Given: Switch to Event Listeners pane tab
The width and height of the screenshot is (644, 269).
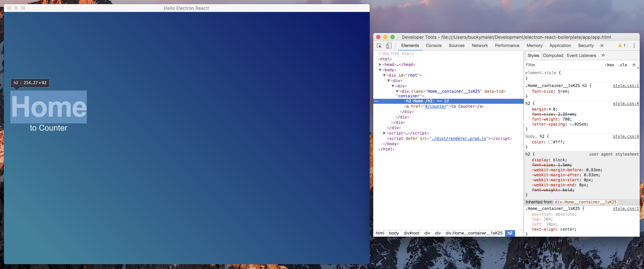Looking at the screenshot, I should click(x=581, y=56).
